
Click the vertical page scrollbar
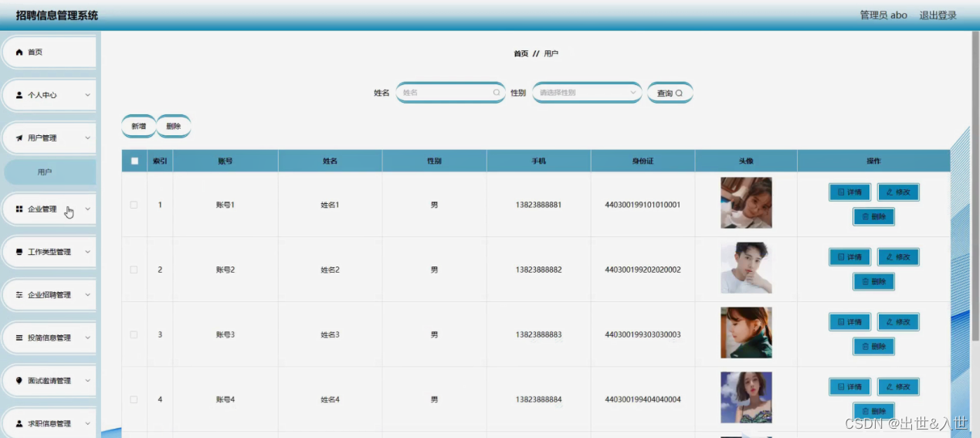coord(975,185)
